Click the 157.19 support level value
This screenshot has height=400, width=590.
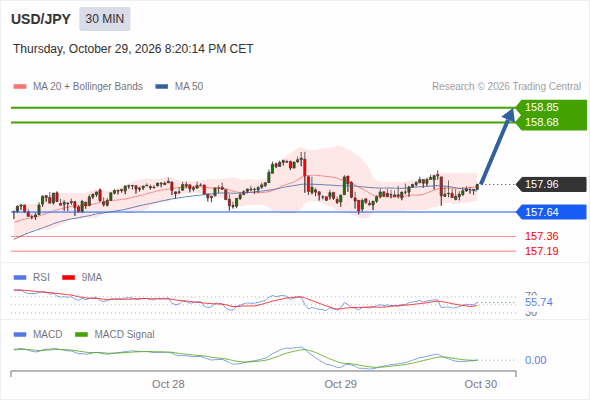(541, 251)
